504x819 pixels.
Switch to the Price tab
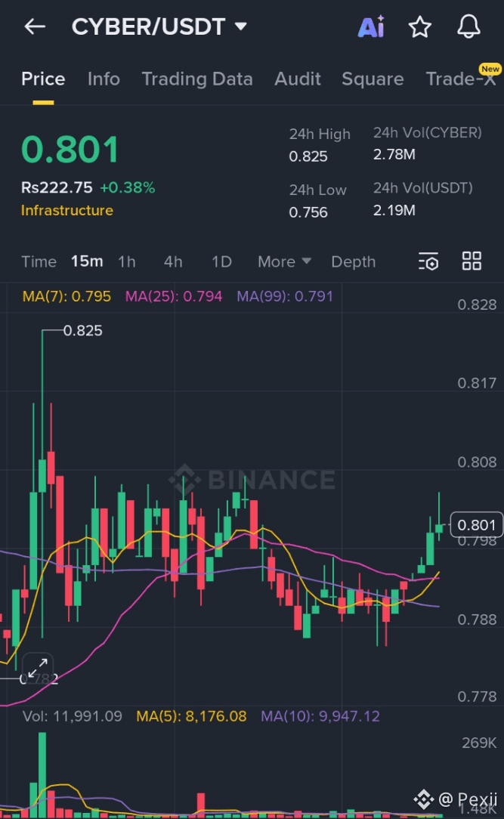43,79
